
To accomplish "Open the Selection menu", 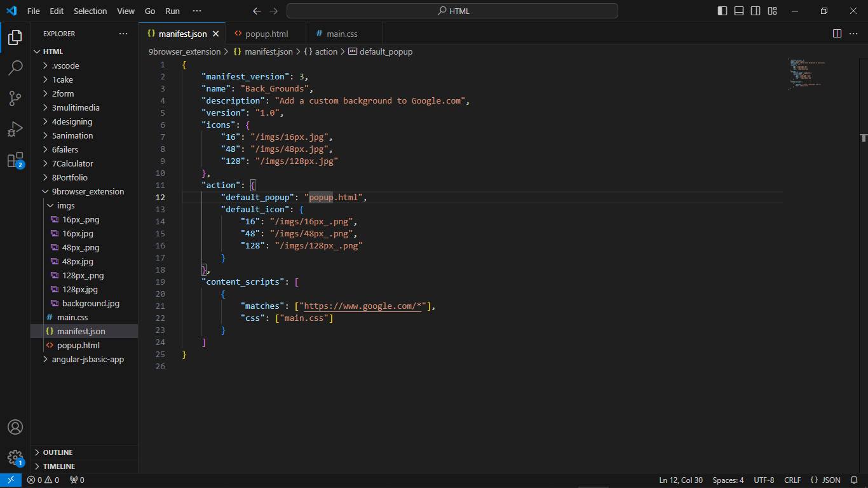I will pyautogui.click(x=90, y=11).
